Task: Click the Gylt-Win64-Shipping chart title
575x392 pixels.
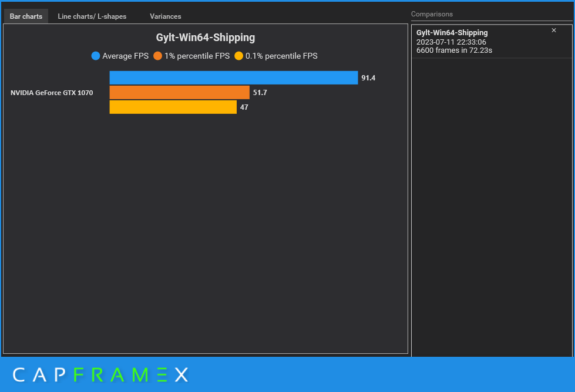Action: (206, 38)
